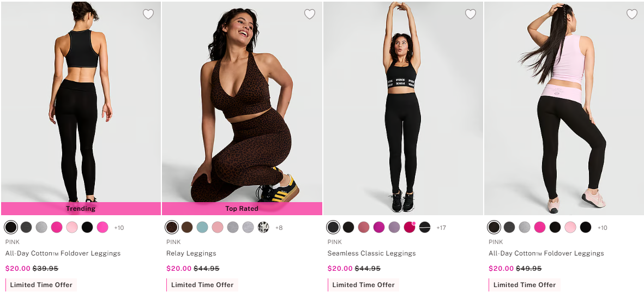Pick the swatch with pink dot on Seamless Leggings
Image resolution: width=644 pixels, height=298 pixels.
pos(410,227)
